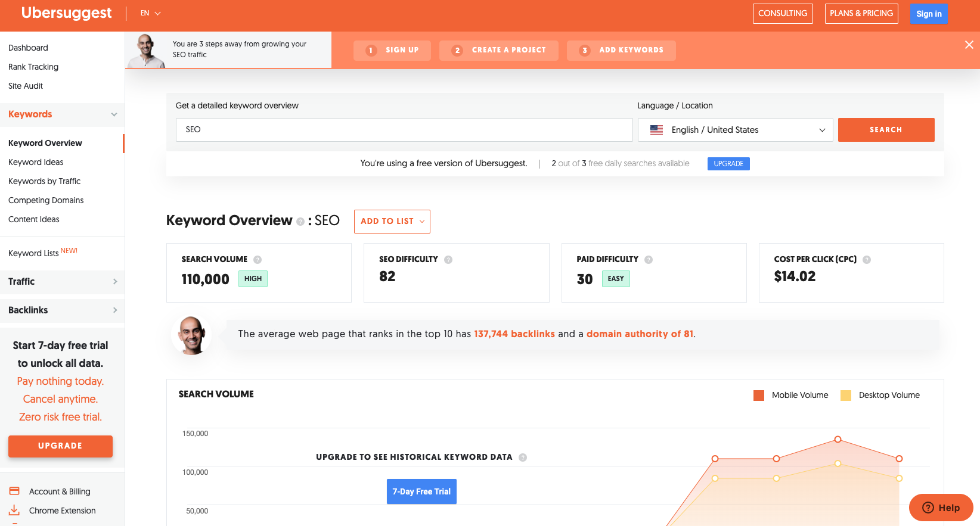
Task: Open Site Audit in the sidebar
Action: pyautogui.click(x=26, y=86)
